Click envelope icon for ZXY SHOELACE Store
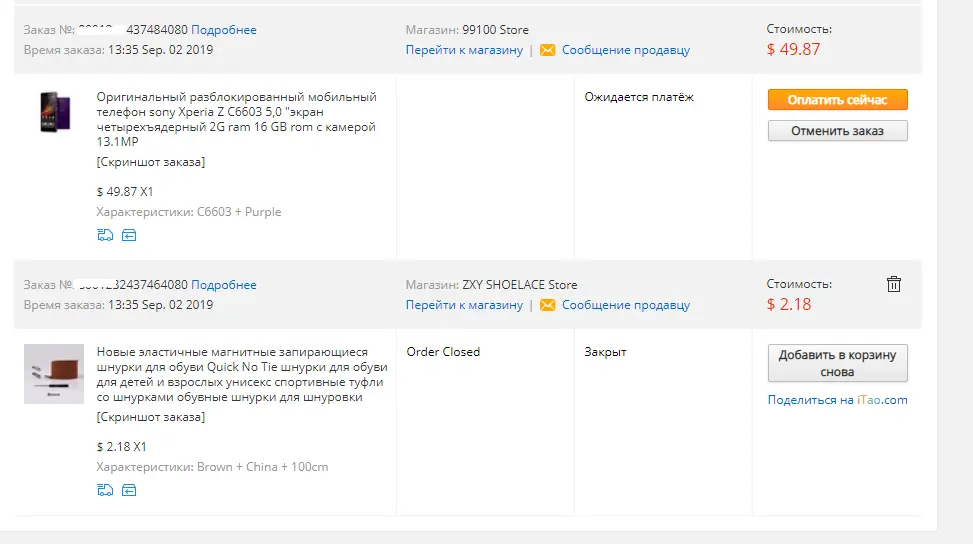The height and width of the screenshot is (544, 973). pyautogui.click(x=547, y=305)
